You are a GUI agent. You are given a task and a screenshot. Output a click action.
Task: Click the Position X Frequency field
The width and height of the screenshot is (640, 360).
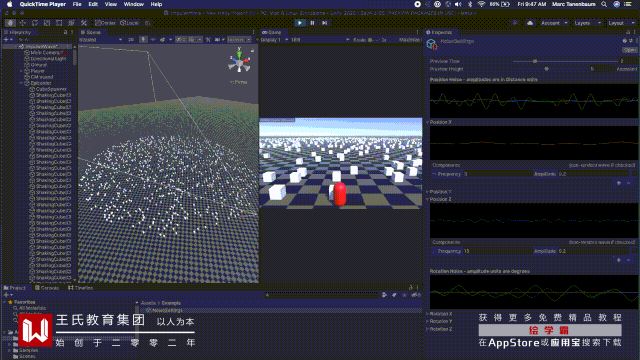point(496,173)
